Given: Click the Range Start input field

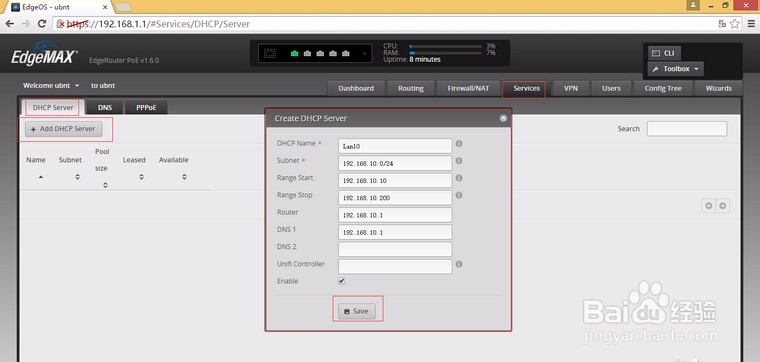Looking at the screenshot, I should pyautogui.click(x=395, y=181).
